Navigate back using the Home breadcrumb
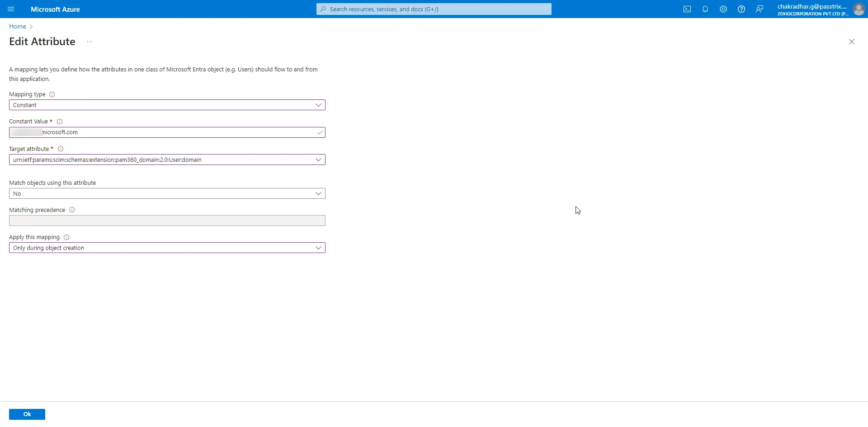Image resolution: width=868 pixels, height=427 pixels. (17, 26)
